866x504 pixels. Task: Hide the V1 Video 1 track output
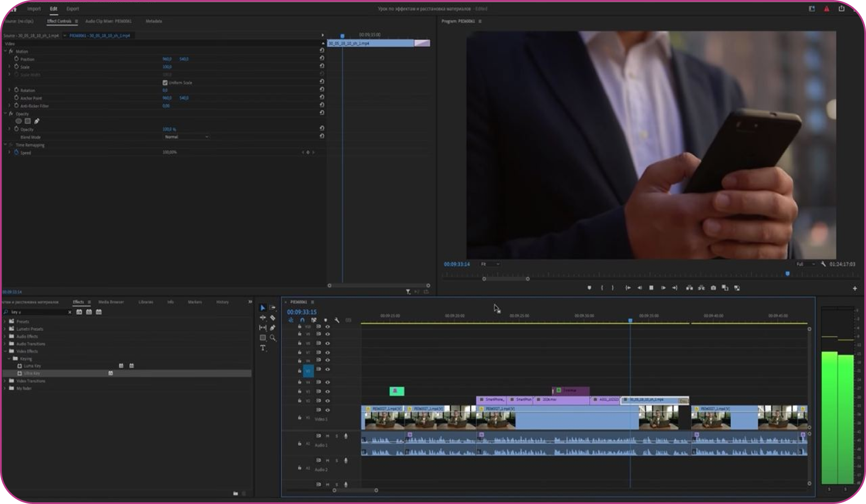[x=328, y=410]
